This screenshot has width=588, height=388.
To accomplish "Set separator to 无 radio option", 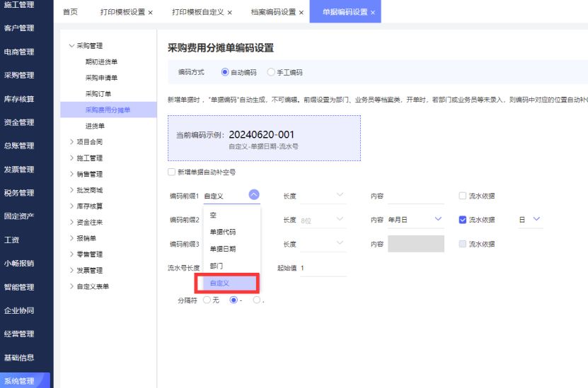I will (207, 300).
